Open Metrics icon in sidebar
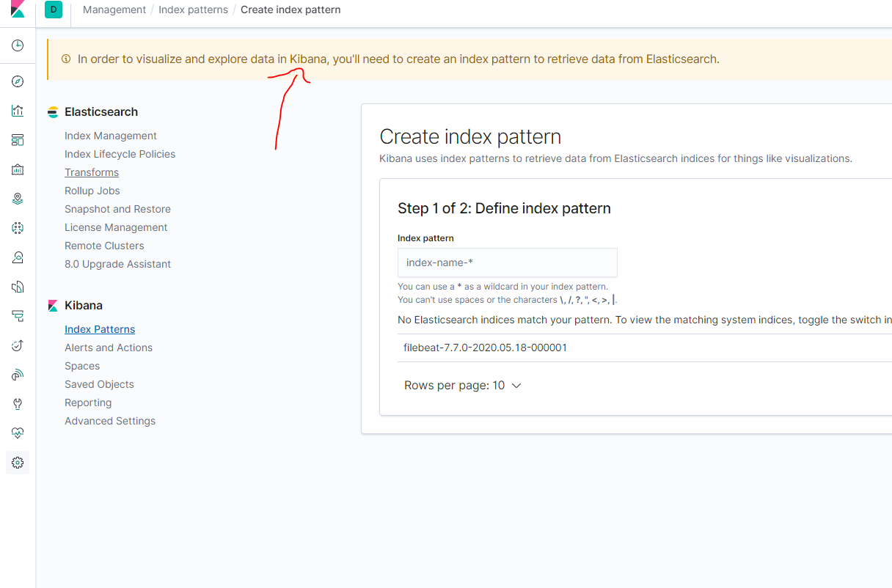The height and width of the screenshot is (588, 892). [x=18, y=257]
